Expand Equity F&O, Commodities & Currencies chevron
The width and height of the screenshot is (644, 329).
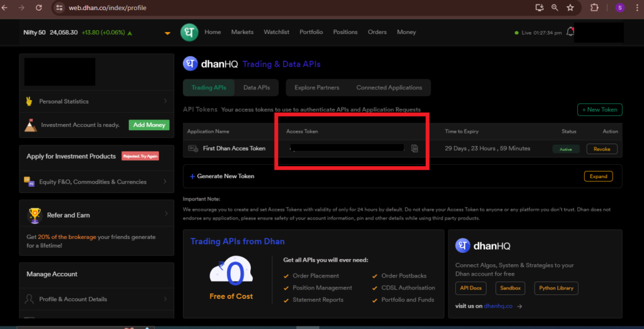[165, 182]
